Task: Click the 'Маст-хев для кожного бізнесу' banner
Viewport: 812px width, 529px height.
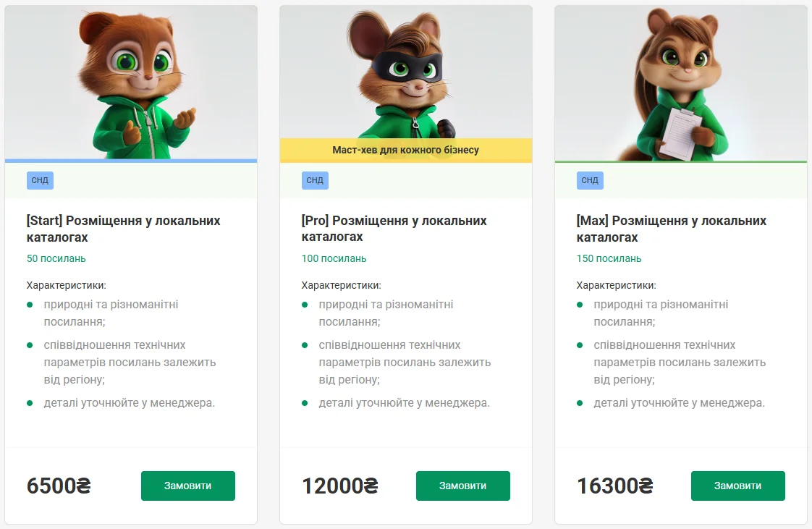Action: click(405, 150)
